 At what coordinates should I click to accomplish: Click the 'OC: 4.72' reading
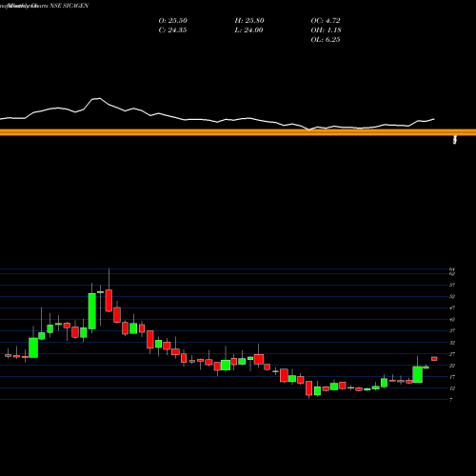[x=326, y=21]
